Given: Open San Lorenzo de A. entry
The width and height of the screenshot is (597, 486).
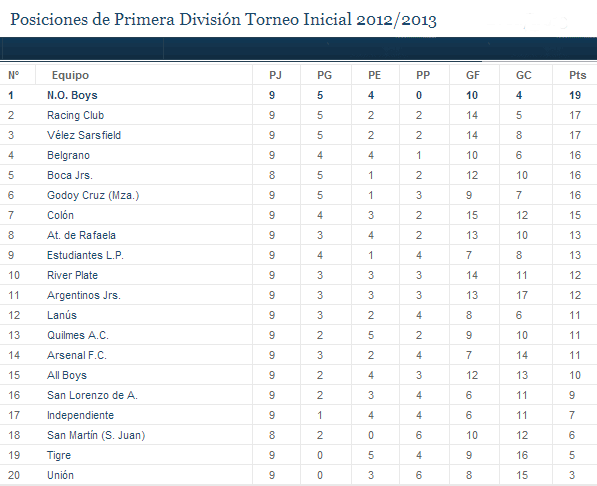Looking at the screenshot, I should (x=92, y=395).
